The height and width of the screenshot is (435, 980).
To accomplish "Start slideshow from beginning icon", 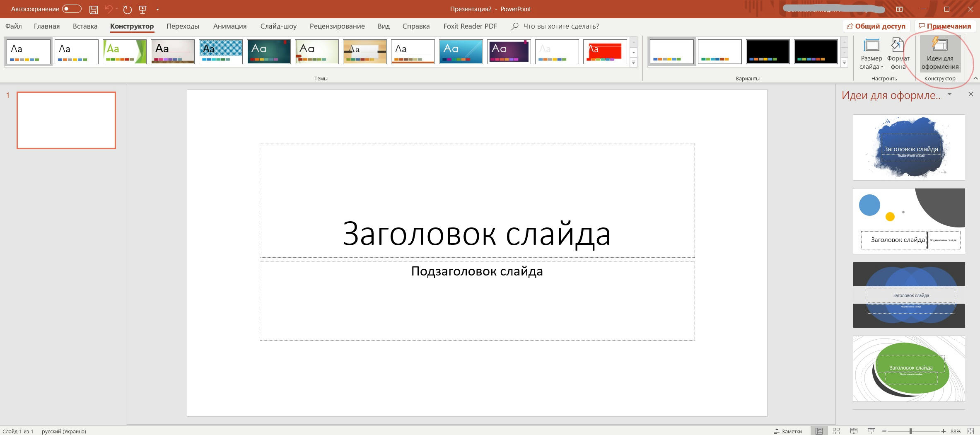I will [x=143, y=9].
